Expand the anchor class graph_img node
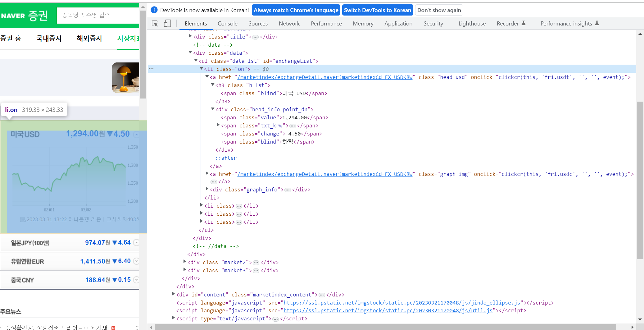The width and height of the screenshot is (644, 330). click(x=207, y=173)
